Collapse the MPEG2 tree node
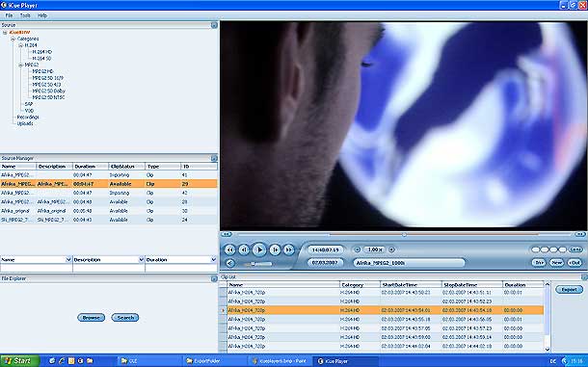 [x=21, y=65]
